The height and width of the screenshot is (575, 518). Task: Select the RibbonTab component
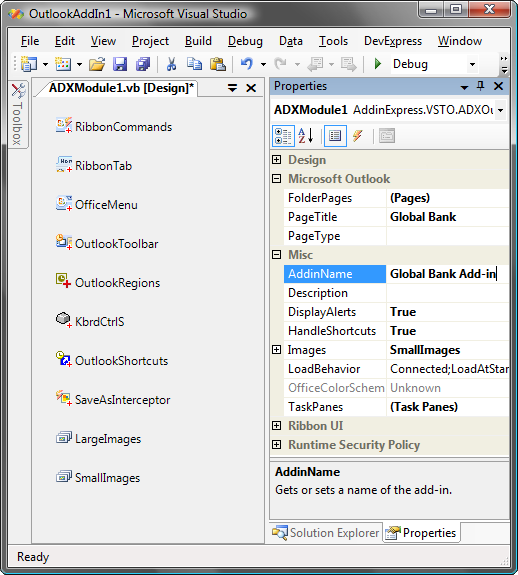click(94, 166)
